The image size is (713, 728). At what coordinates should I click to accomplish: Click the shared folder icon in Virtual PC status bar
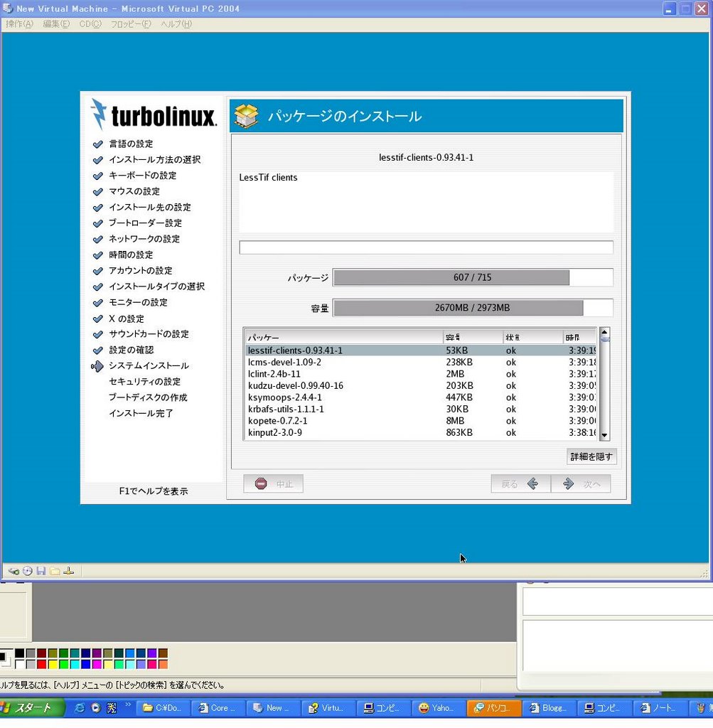[55, 571]
